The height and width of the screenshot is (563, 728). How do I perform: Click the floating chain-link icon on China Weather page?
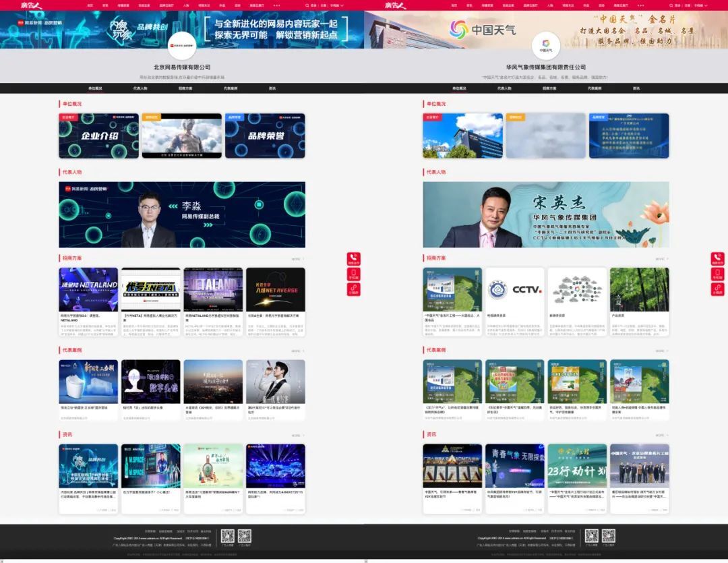717,289
